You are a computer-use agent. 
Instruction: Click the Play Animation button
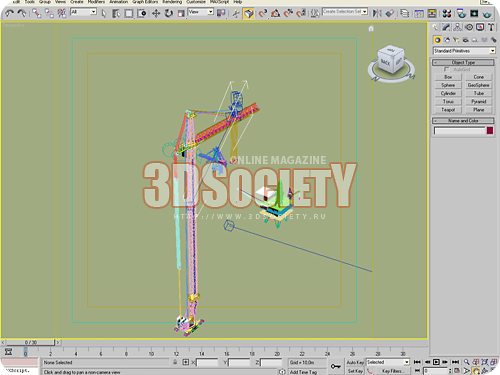point(436,362)
